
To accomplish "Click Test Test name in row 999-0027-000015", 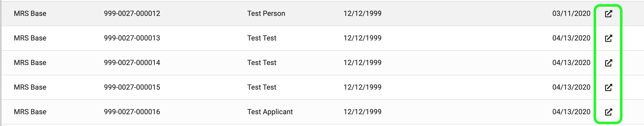I will (262, 87).
